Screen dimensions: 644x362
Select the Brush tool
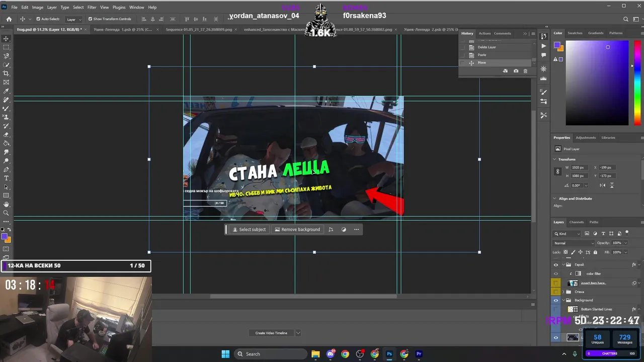pos(6,109)
